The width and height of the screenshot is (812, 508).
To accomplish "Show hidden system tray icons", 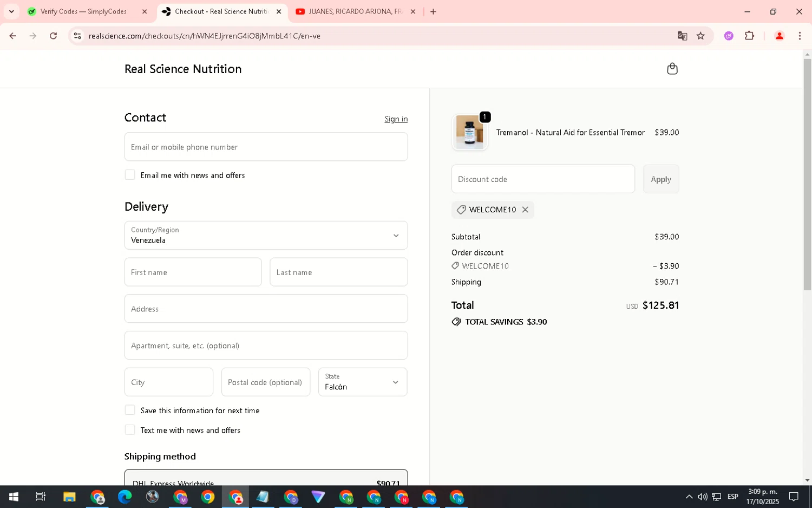I will tap(689, 497).
